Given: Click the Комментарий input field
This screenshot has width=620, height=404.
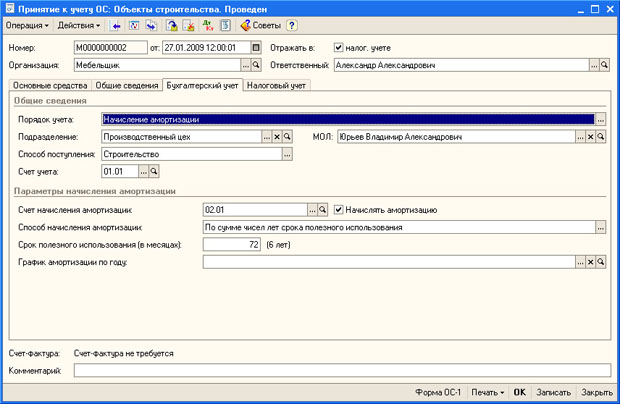Looking at the screenshot, I should pyautogui.click(x=342, y=370).
